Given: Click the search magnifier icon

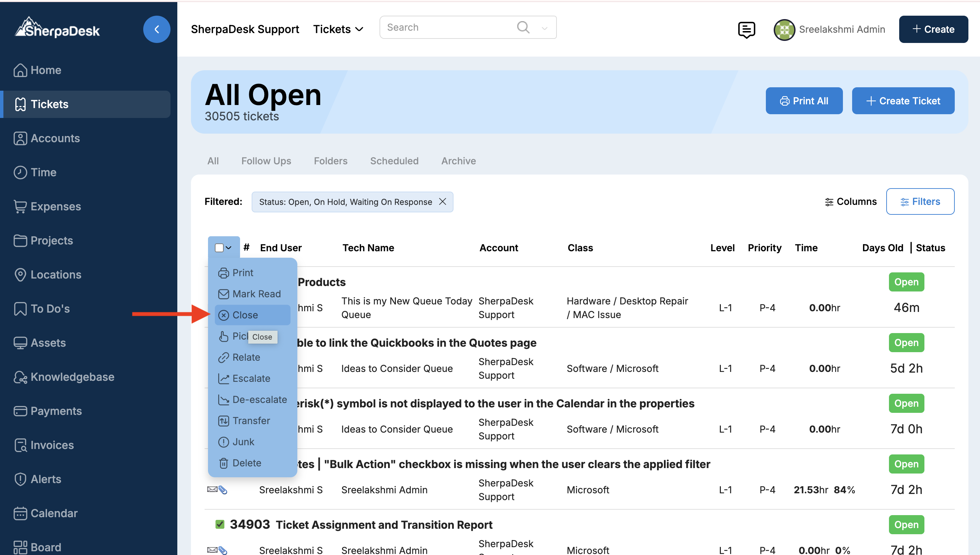Looking at the screenshot, I should [523, 27].
